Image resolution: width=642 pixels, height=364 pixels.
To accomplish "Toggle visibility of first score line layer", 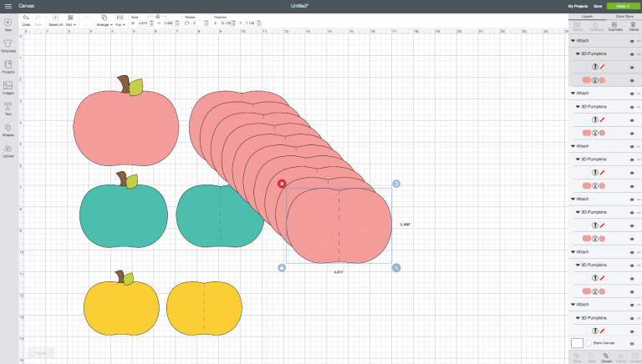I will 631,67.
